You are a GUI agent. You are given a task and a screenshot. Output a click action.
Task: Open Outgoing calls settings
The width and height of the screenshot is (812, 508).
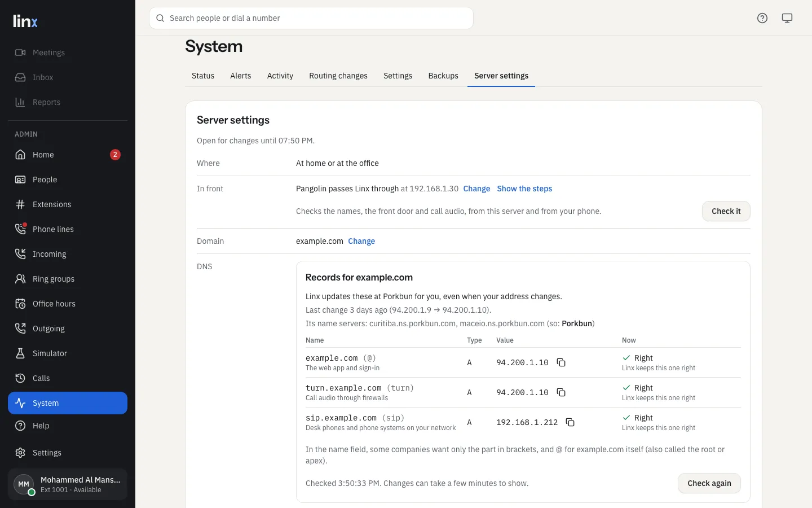pyautogui.click(x=68, y=329)
